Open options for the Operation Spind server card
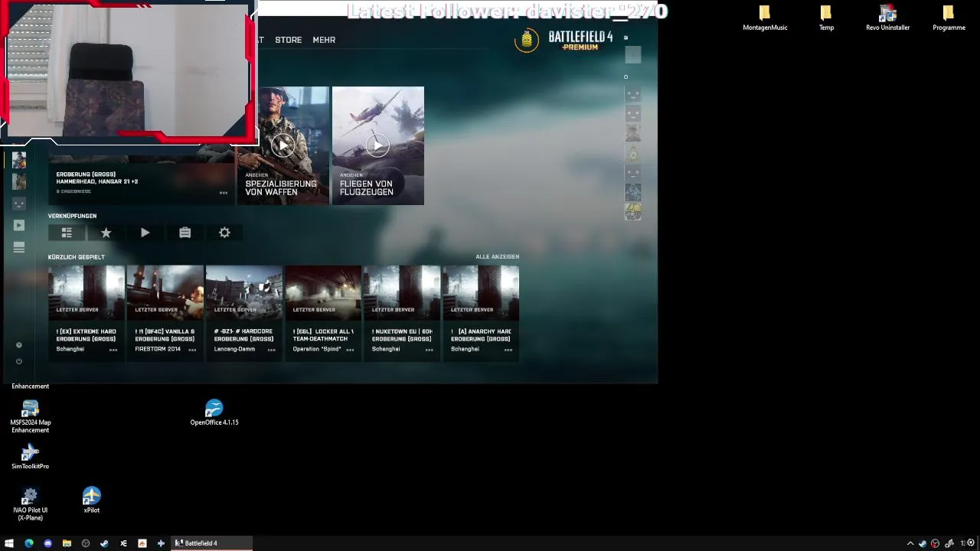980x551 pixels. tap(350, 350)
